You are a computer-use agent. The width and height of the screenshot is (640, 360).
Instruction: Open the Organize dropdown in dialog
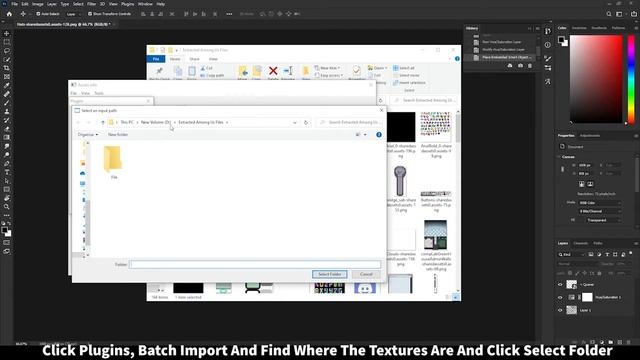pos(87,135)
